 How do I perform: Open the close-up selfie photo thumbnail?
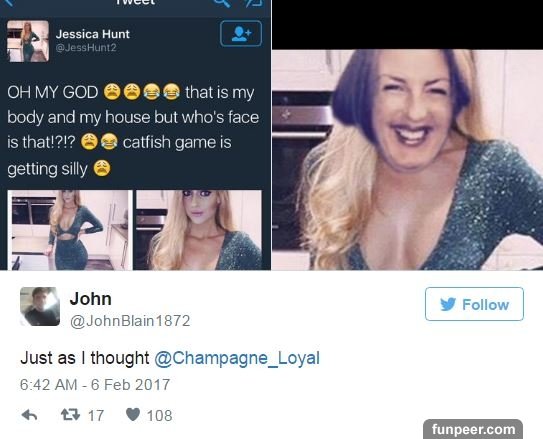[199, 230]
